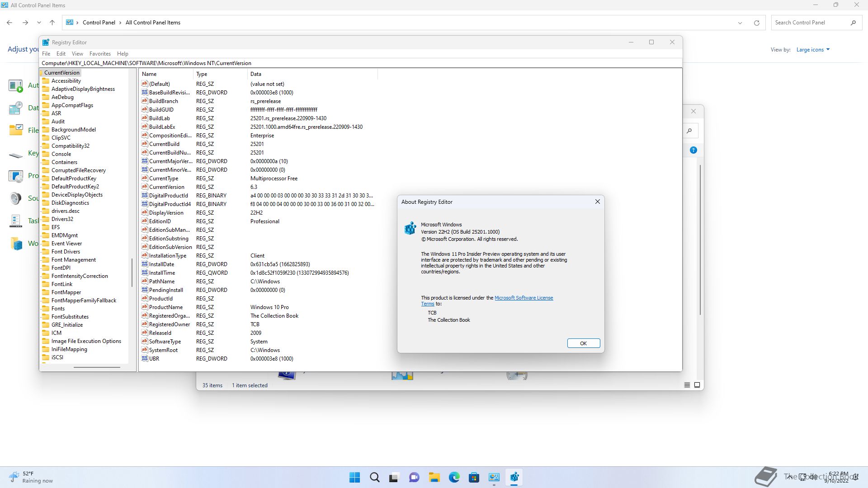868x488 pixels.
Task: Click the Registry Editor title bar icon
Action: (46, 42)
